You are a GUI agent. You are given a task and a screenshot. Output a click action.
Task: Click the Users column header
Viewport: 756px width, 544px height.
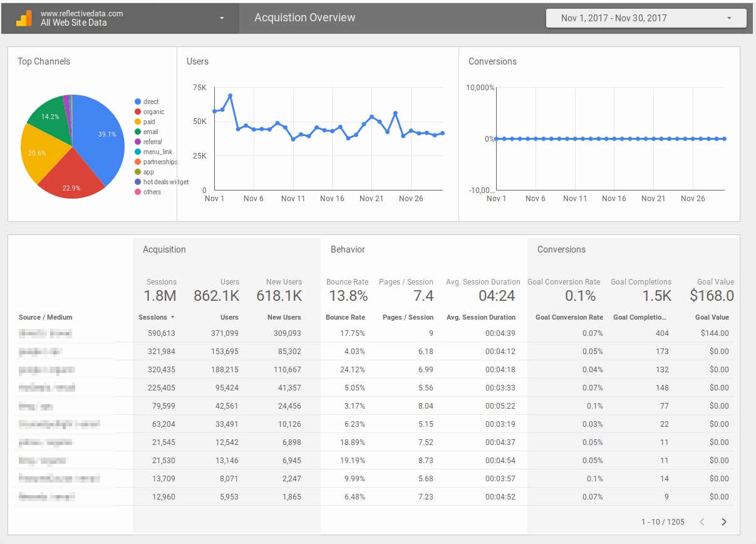pos(229,317)
